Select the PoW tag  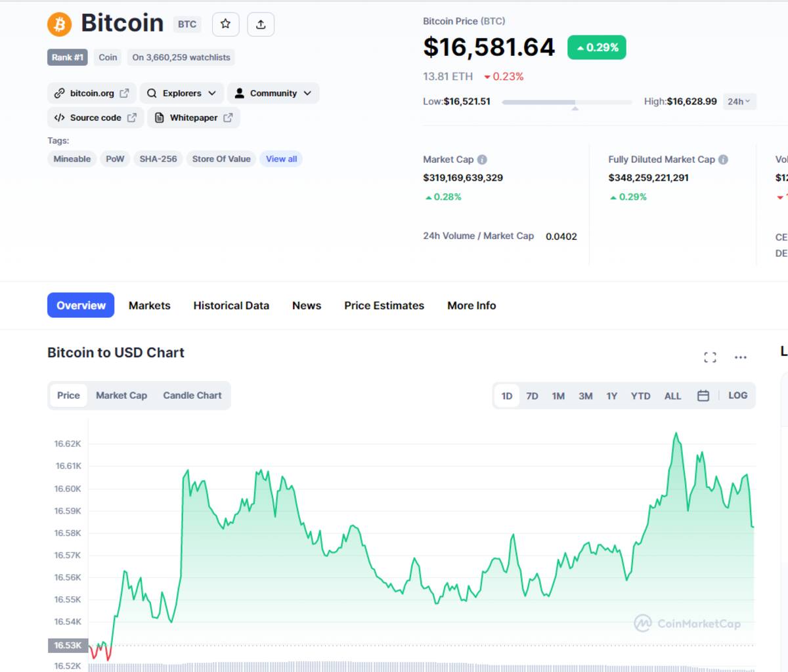point(115,159)
